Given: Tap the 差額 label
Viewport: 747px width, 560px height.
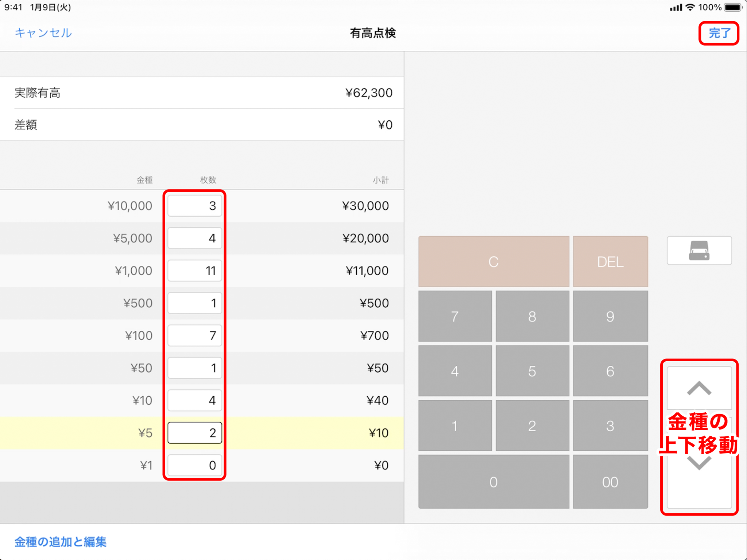Looking at the screenshot, I should [x=26, y=125].
